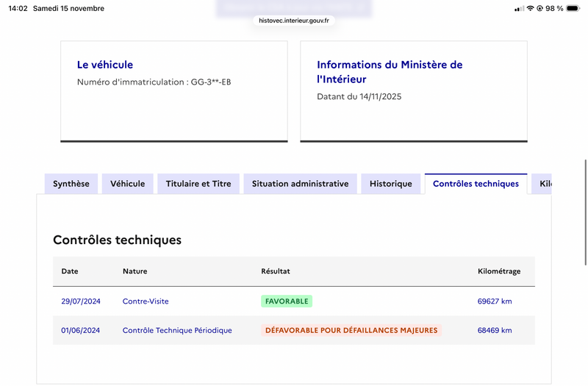Tap the Wi-Fi icon in status bar
Image resolution: width=588 pixels, height=386 pixels.
point(530,9)
